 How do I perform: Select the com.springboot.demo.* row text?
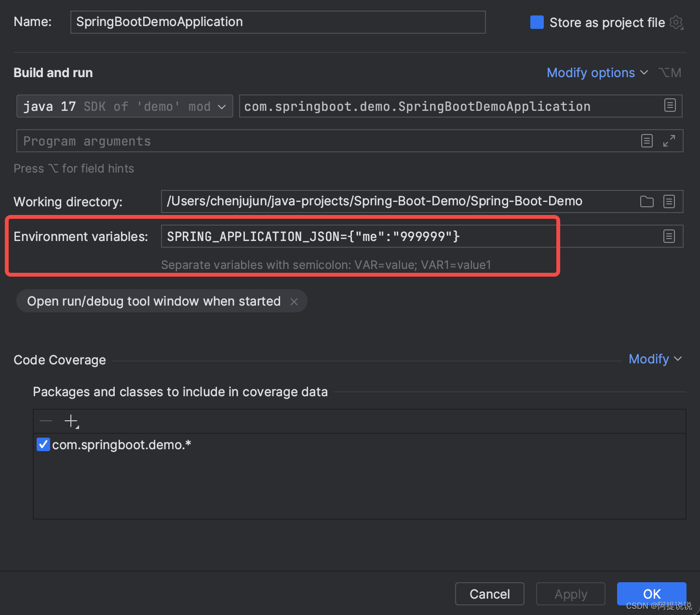(121, 444)
